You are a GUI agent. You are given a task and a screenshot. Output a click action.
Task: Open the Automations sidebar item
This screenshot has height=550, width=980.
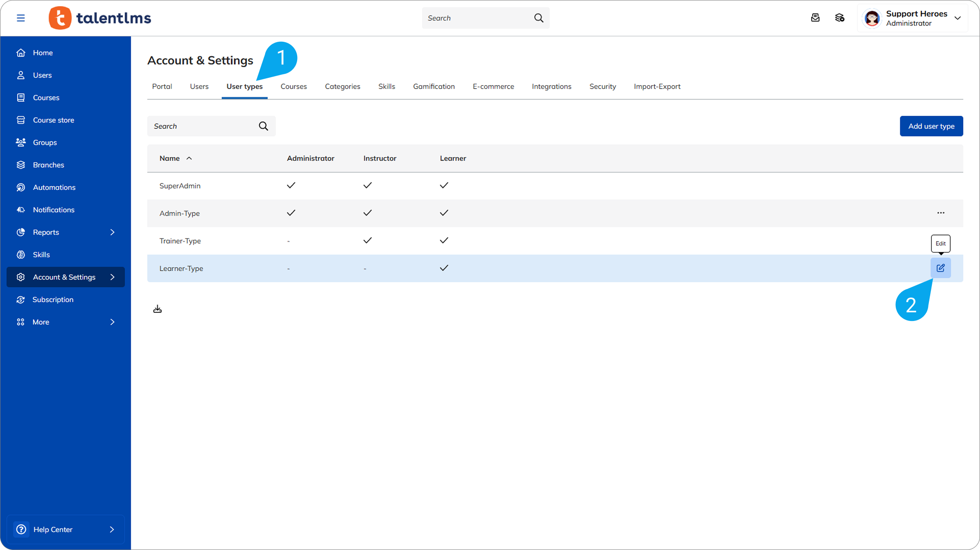pos(54,187)
